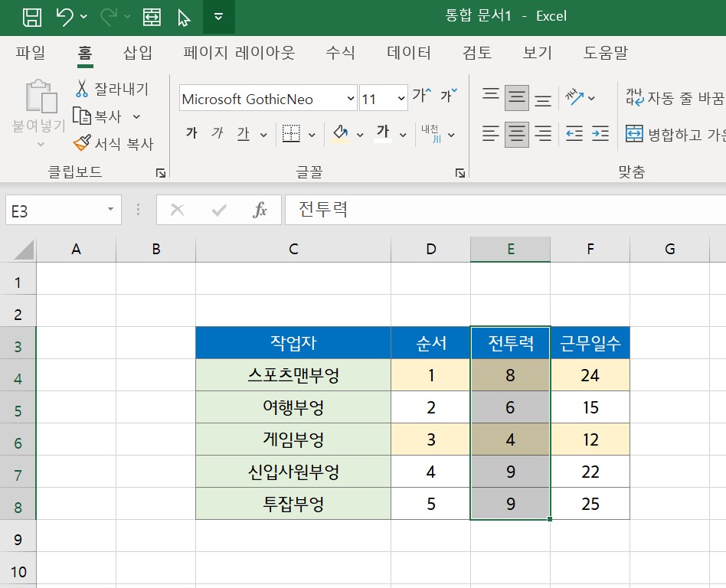Select column C header

click(x=293, y=250)
